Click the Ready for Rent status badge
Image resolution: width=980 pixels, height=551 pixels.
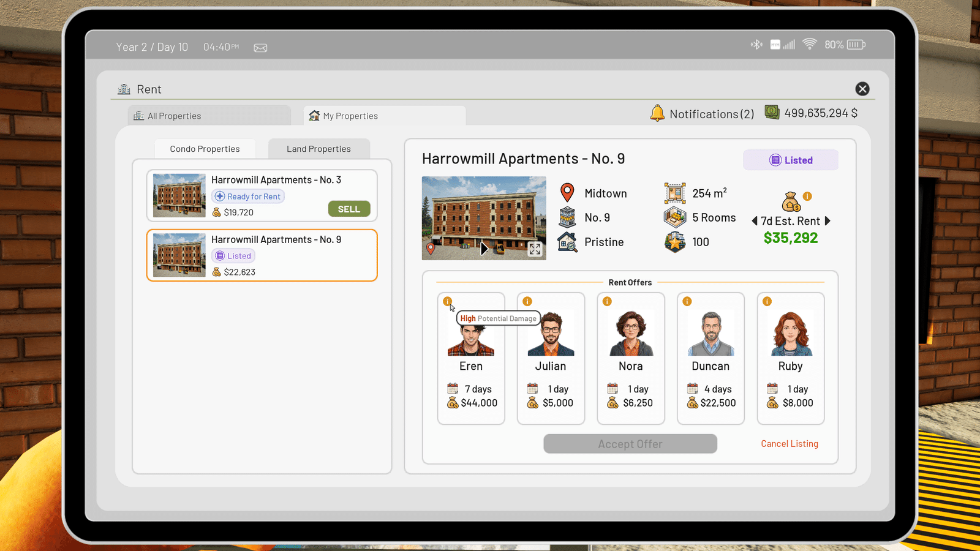click(x=248, y=197)
